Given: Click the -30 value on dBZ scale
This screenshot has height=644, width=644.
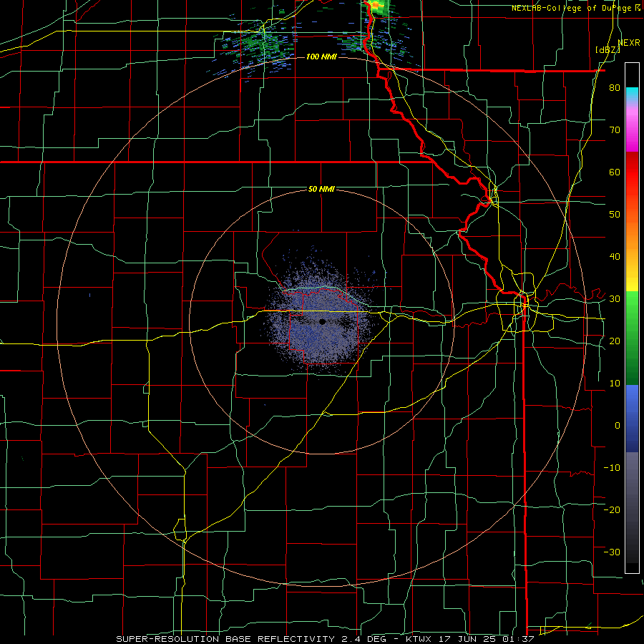Looking at the screenshot, I should pyautogui.click(x=612, y=552).
